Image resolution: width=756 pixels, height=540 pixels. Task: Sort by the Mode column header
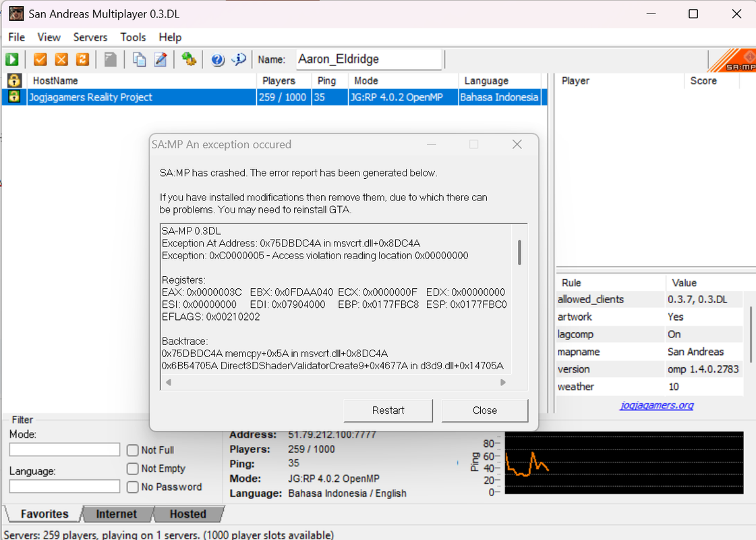pos(403,80)
